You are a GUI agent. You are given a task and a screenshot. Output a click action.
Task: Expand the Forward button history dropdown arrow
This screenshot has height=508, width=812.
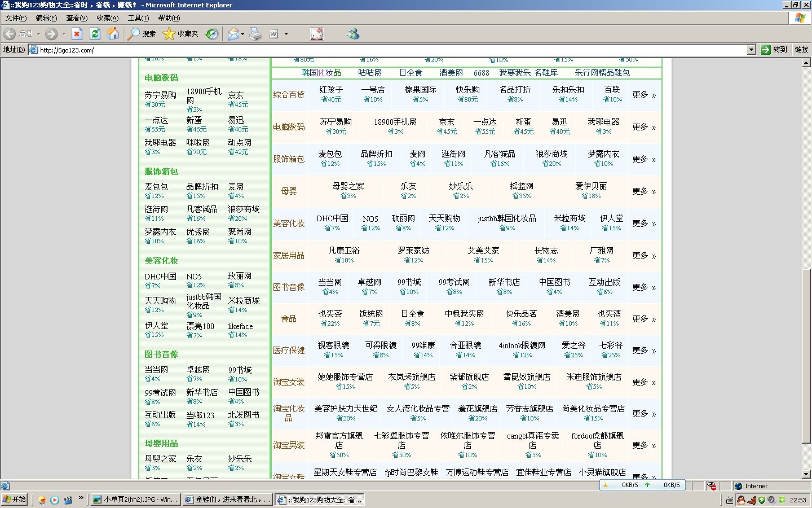[x=64, y=34]
